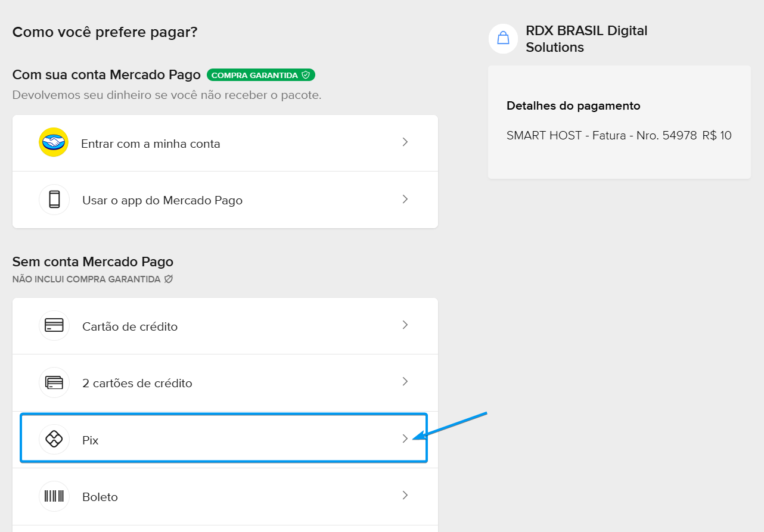Viewport: 764px width, 532px height.
Task: Choose Usar o app do Mercado Pago
Action: [225, 200]
